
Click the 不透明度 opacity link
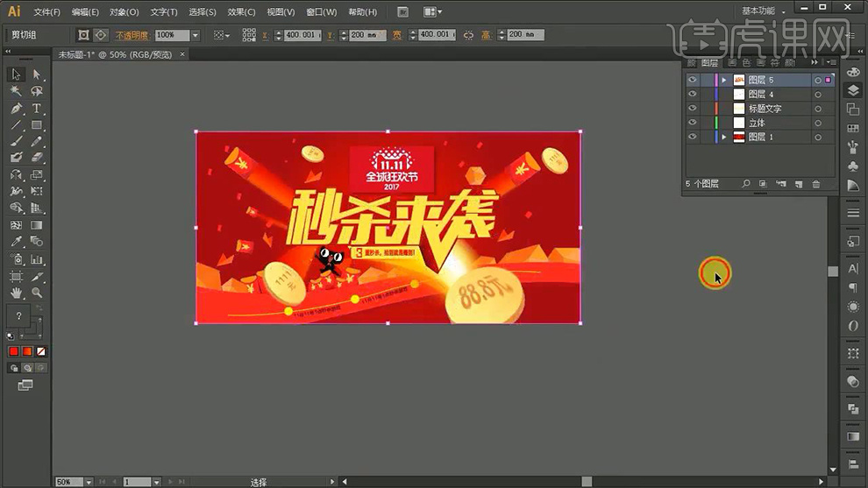[x=132, y=35]
